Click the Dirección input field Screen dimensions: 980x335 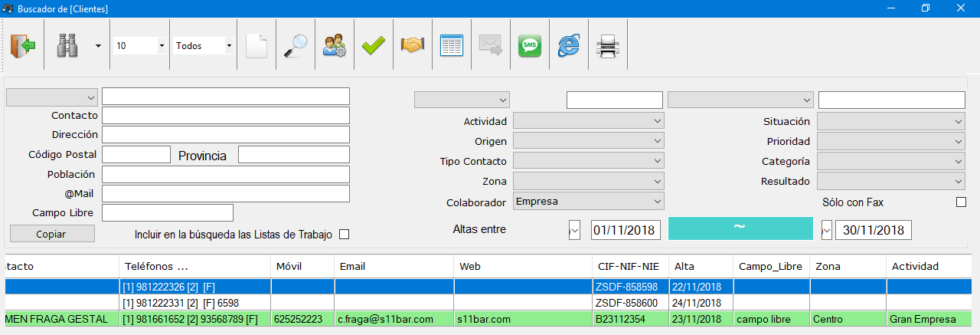226,135
